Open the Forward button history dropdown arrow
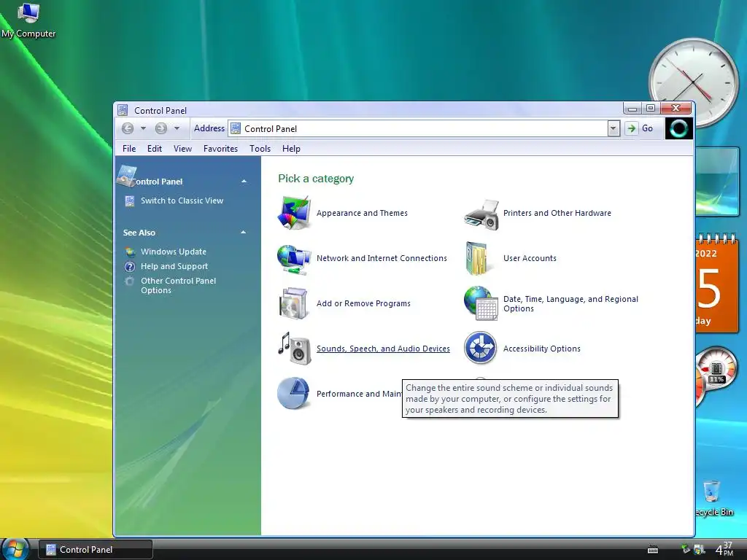Image resolution: width=747 pixels, height=560 pixels. (x=177, y=128)
